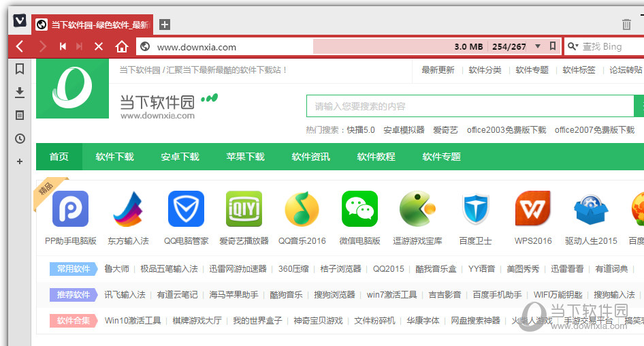
Task: Open hot search 快播5.0 link
Action: [x=361, y=130]
